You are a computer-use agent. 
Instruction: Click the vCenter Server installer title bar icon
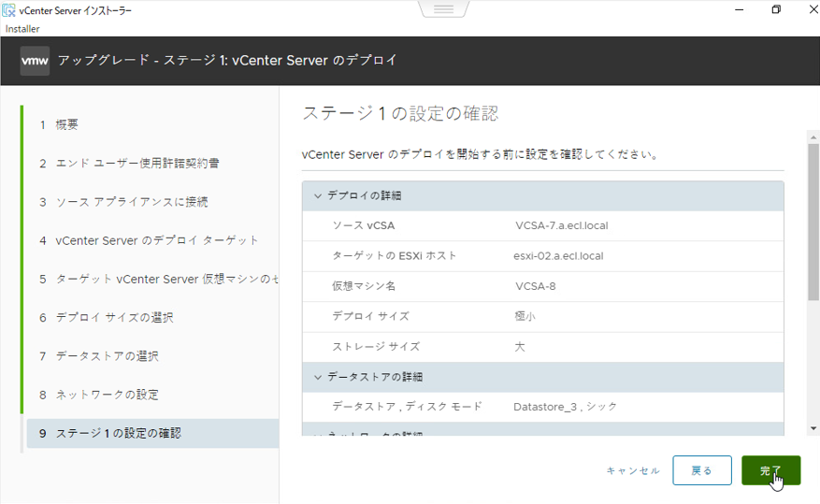9,10
